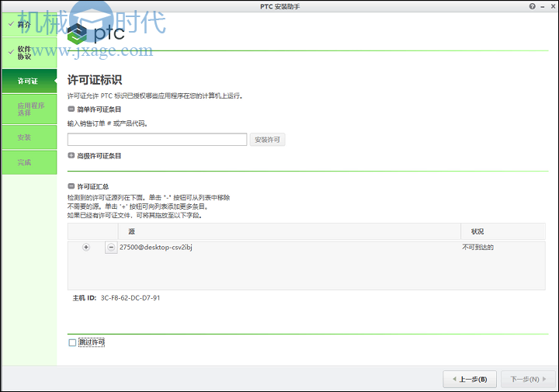The height and width of the screenshot is (392, 559).
Task: Click the plus icon to add license source
Action: tap(86, 247)
